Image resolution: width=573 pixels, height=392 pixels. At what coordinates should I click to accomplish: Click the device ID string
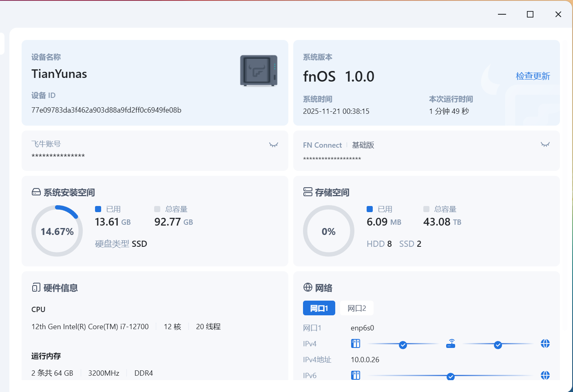click(106, 110)
